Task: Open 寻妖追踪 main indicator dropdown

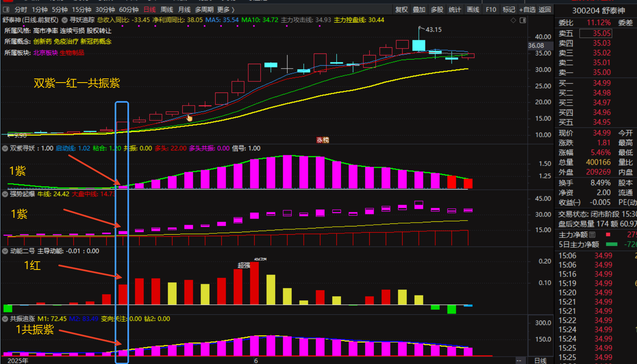Action: click(65, 20)
